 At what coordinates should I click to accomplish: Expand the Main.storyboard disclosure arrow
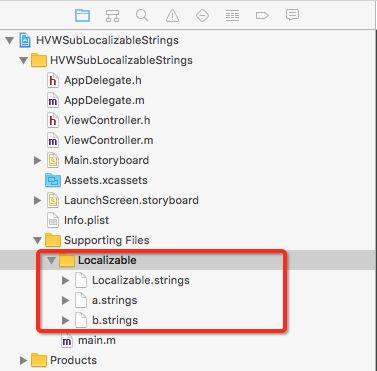click(38, 160)
